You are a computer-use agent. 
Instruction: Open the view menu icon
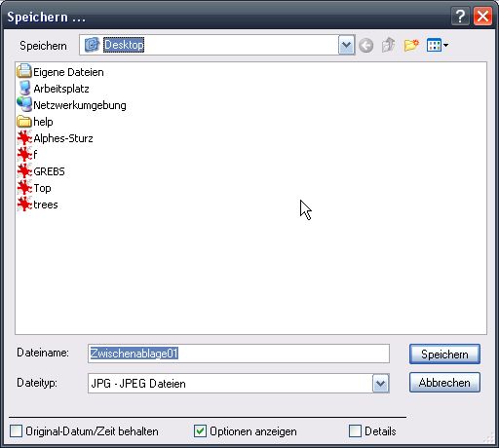[x=434, y=45]
